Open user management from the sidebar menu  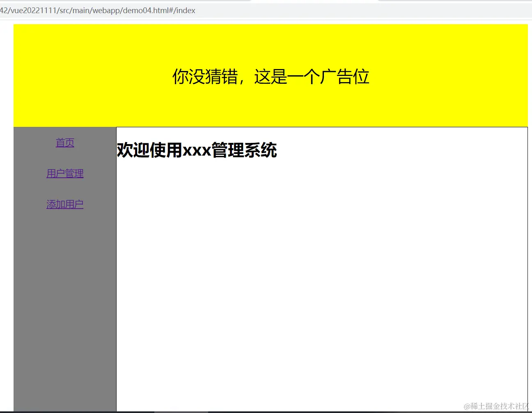[65, 173]
